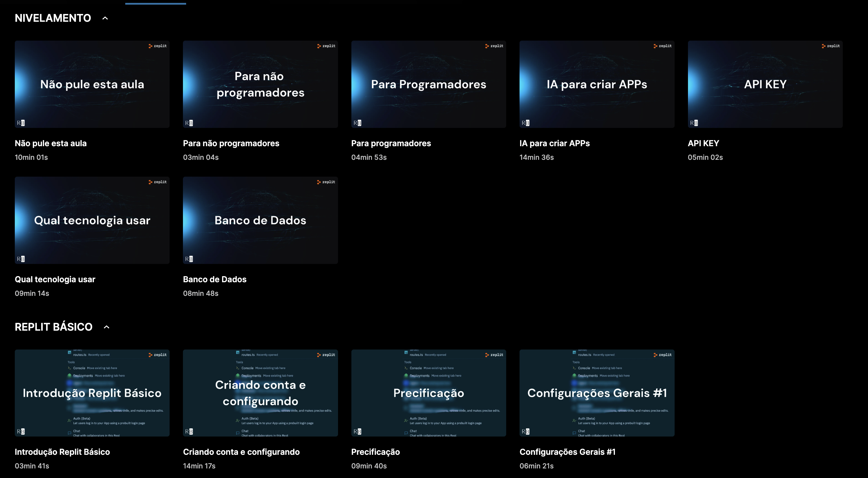Click the 'API KEY' lesson title
The height and width of the screenshot is (478, 868).
coord(704,143)
